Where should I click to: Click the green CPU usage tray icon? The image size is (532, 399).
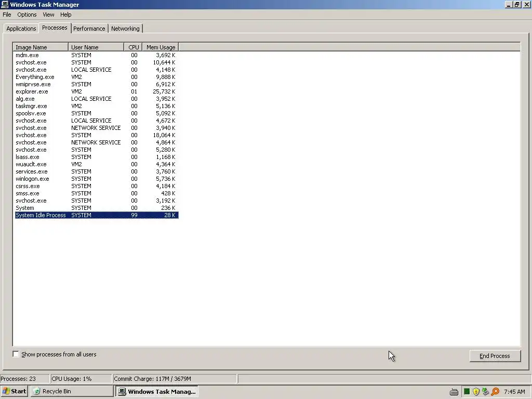[467, 392]
